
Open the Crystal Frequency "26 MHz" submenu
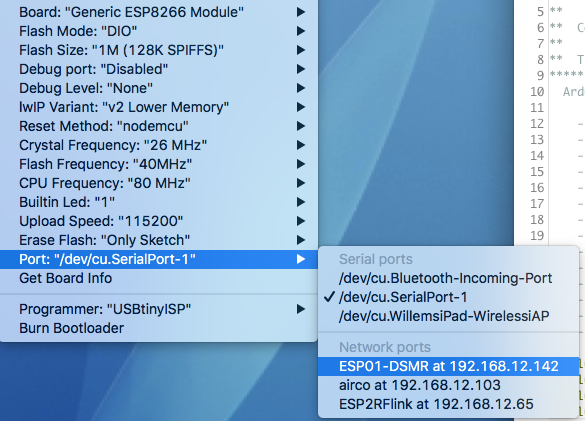click(159, 145)
